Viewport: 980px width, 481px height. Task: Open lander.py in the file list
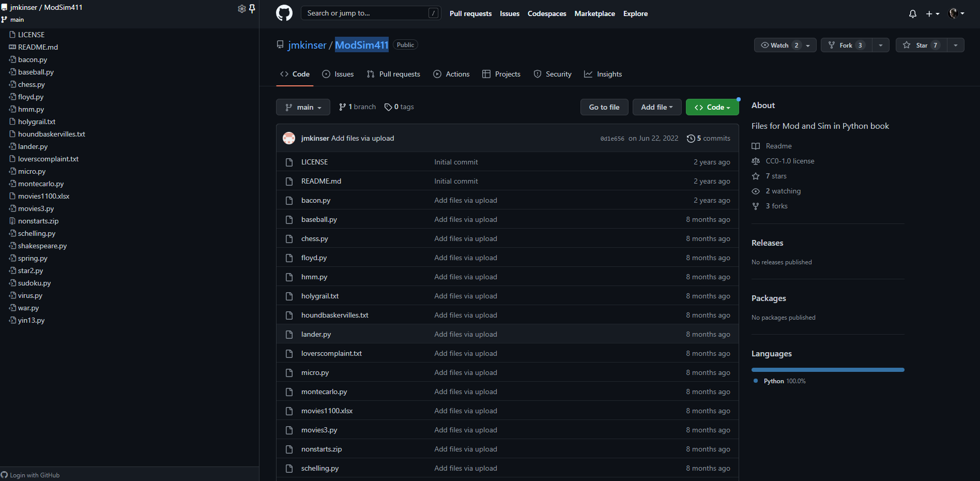pyautogui.click(x=316, y=334)
